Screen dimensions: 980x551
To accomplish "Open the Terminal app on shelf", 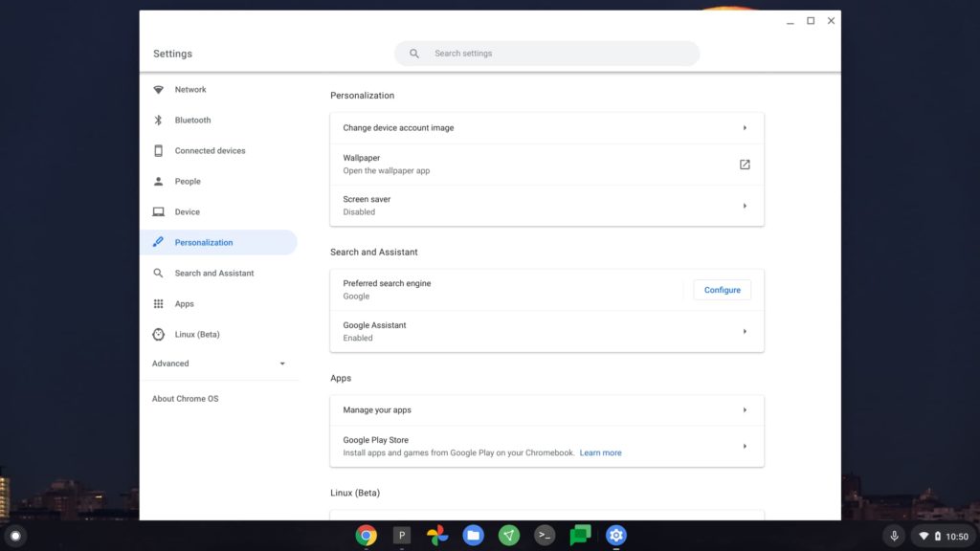I will (x=545, y=536).
